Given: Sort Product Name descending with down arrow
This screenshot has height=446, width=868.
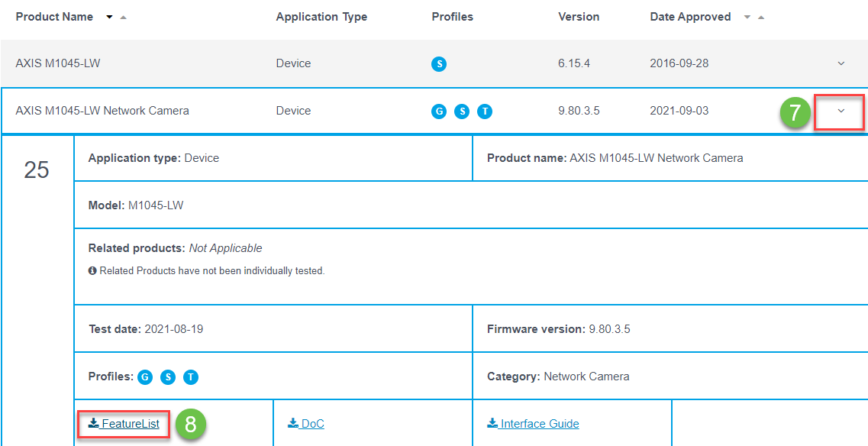Looking at the screenshot, I should click(x=109, y=18).
